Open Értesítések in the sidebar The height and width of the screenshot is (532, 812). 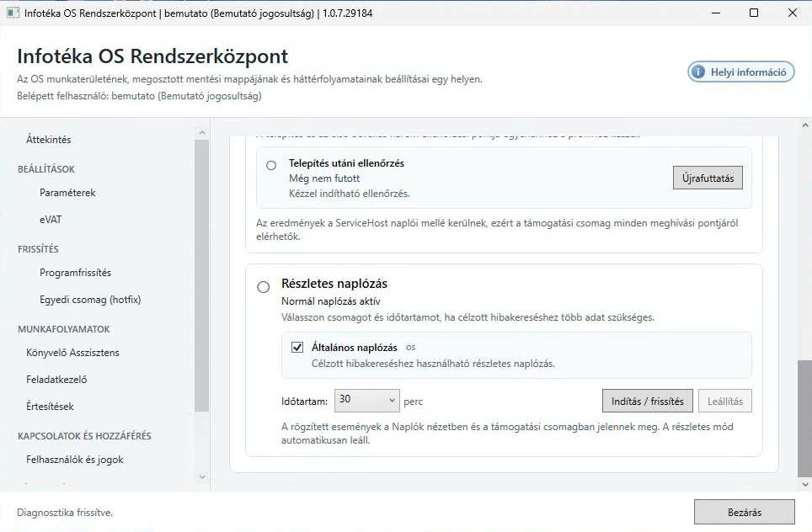tap(50, 407)
